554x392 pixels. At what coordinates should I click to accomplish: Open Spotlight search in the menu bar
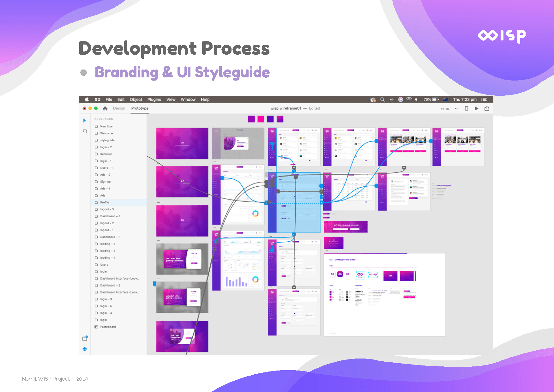click(382, 100)
